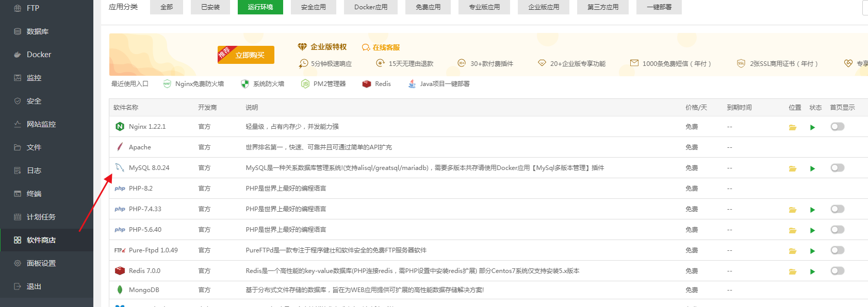Image resolution: width=868 pixels, height=307 pixels.
Task: Open PHP-5.6.40 install folder icon
Action: tap(793, 230)
